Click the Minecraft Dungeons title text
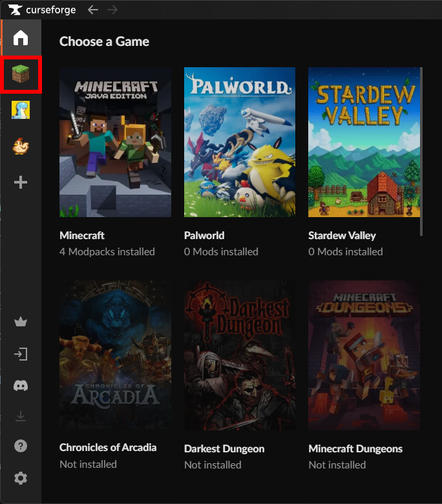 (x=355, y=448)
